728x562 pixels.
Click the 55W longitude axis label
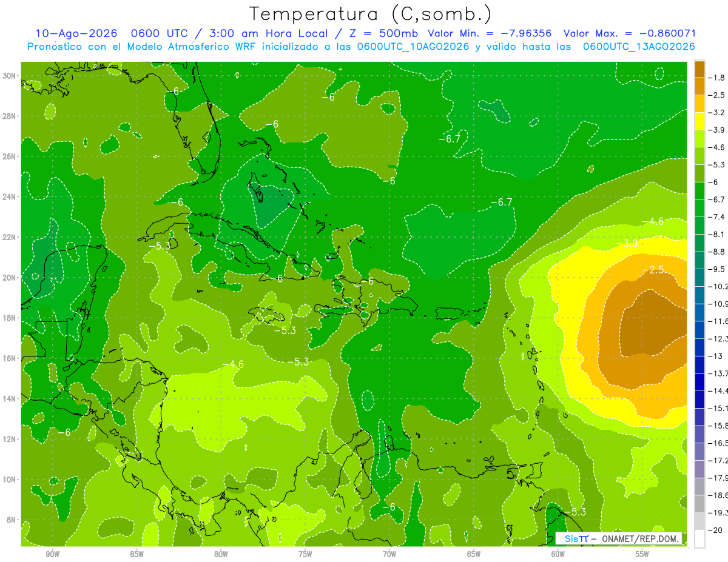642,555
